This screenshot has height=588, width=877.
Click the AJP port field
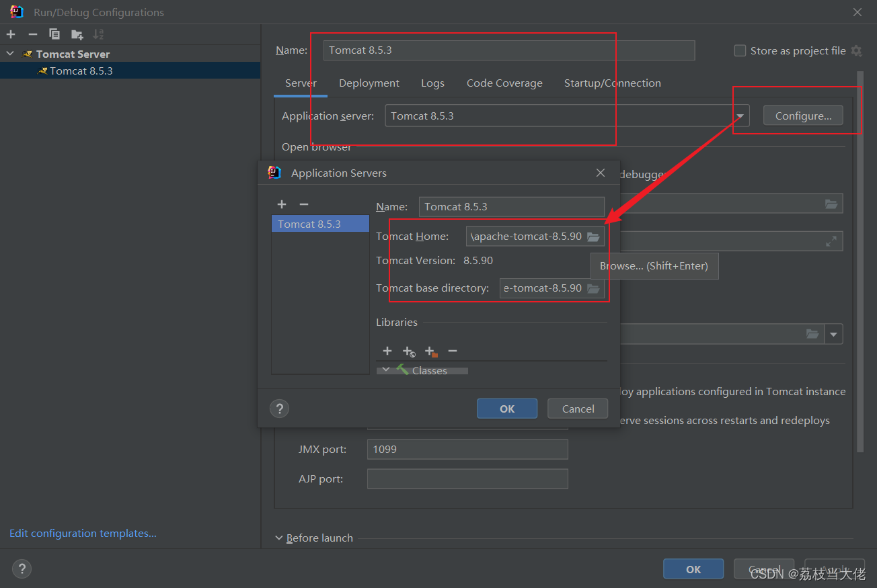pyautogui.click(x=467, y=479)
